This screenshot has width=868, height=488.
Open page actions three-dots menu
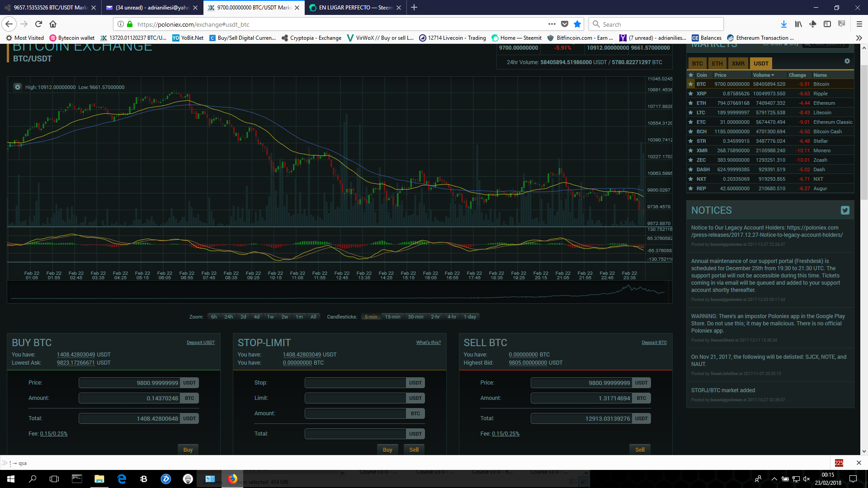pyautogui.click(x=552, y=24)
